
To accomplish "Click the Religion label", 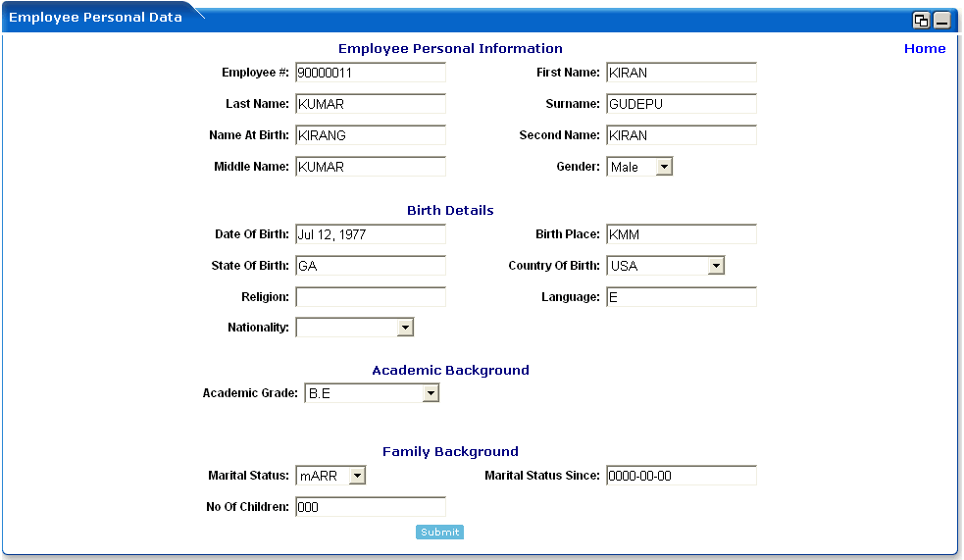I will [x=265, y=297].
